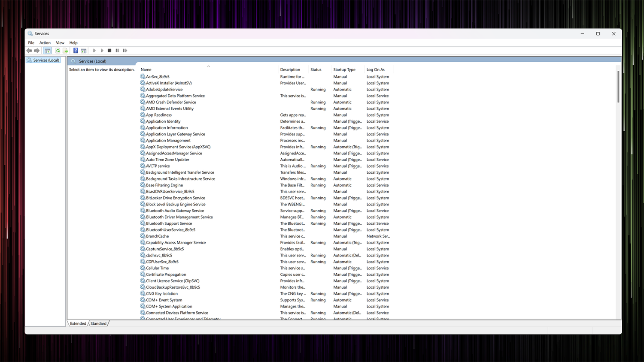This screenshot has width=644, height=362.
Task: Click the gear icon beside AarSvc_8b9c5
Action: click(x=143, y=76)
